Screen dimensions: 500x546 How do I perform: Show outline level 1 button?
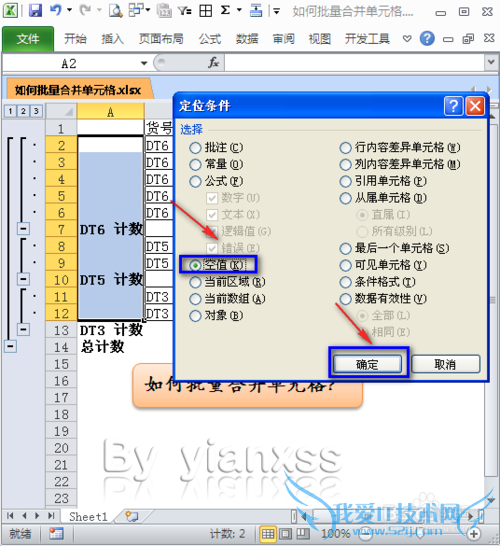(x=10, y=111)
